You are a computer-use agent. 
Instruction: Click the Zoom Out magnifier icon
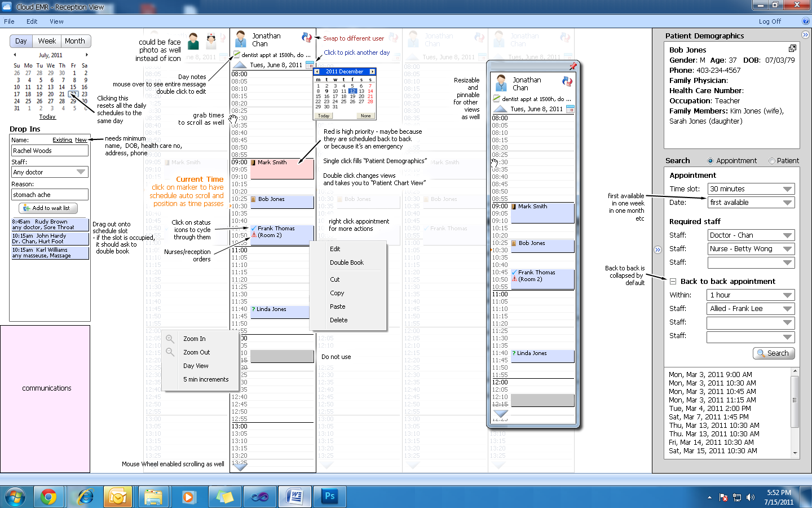(x=170, y=352)
